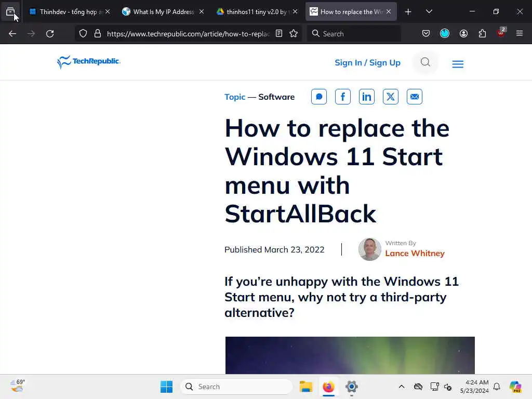Screen dimensions: 532x399
Task: Open Lance Whitney author page link
Action: click(x=415, y=254)
